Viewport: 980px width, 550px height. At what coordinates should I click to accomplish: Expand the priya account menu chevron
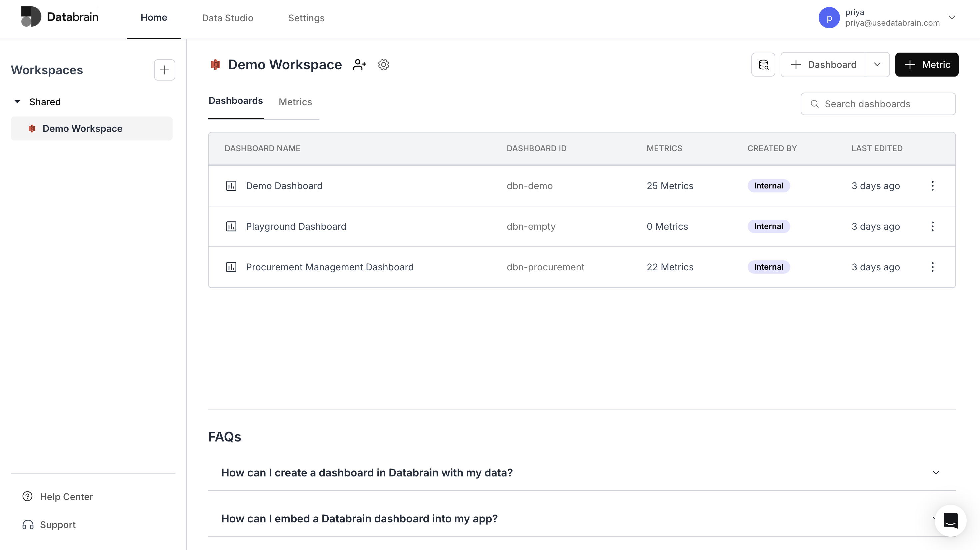point(952,18)
